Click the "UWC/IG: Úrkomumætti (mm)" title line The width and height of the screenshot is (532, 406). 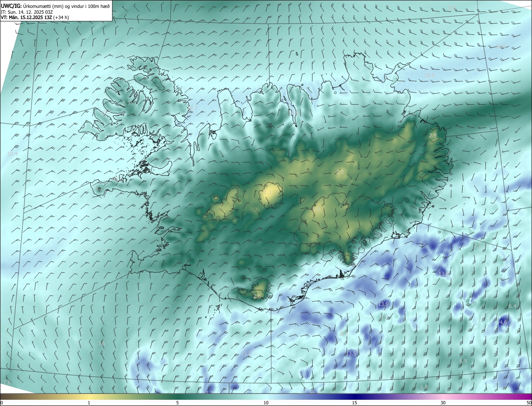(x=55, y=6)
